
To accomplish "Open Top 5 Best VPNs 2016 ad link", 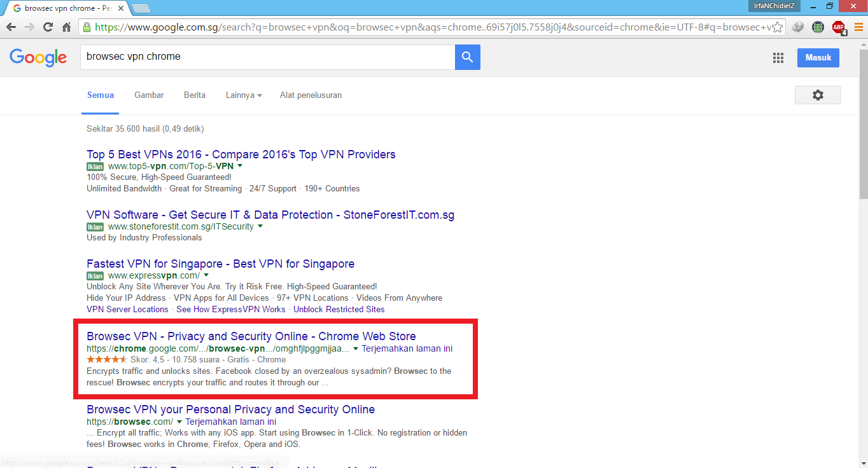I will (241, 155).
